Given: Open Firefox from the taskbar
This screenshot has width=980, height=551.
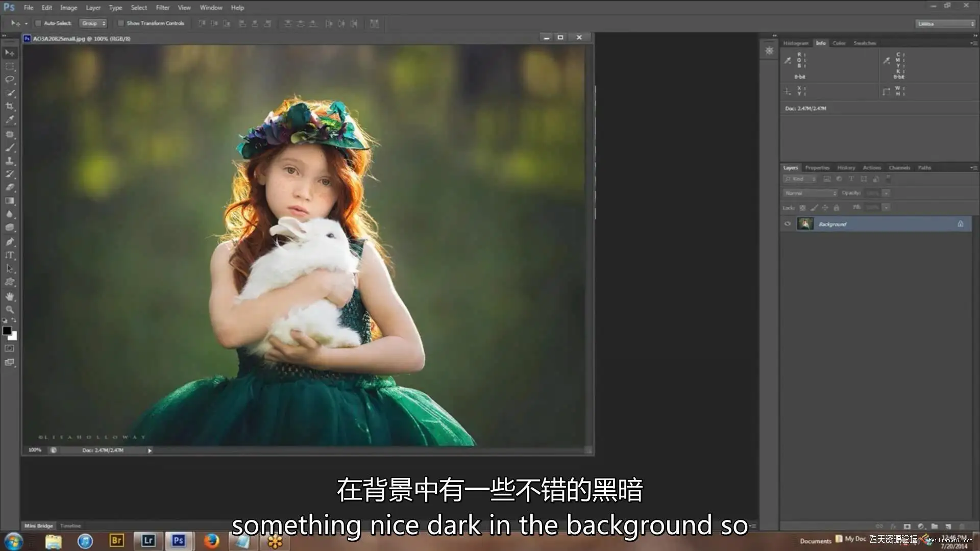Looking at the screenshot, I should pos(211,541).
